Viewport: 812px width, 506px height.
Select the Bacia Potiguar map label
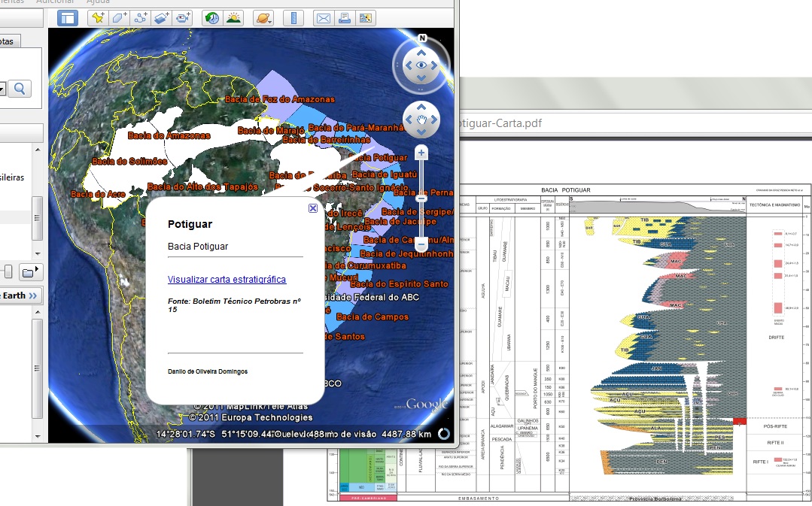click(378, 157)
